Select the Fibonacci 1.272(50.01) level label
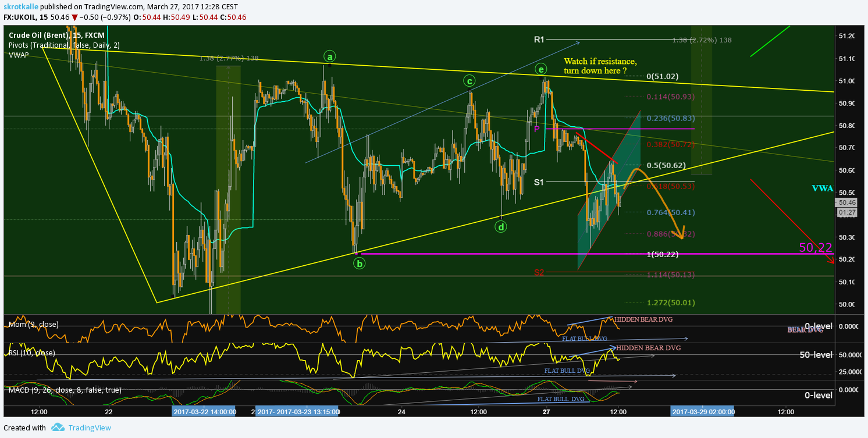This screenshot has width=868, height=438. pyautogui.click(x=671, y=302)
